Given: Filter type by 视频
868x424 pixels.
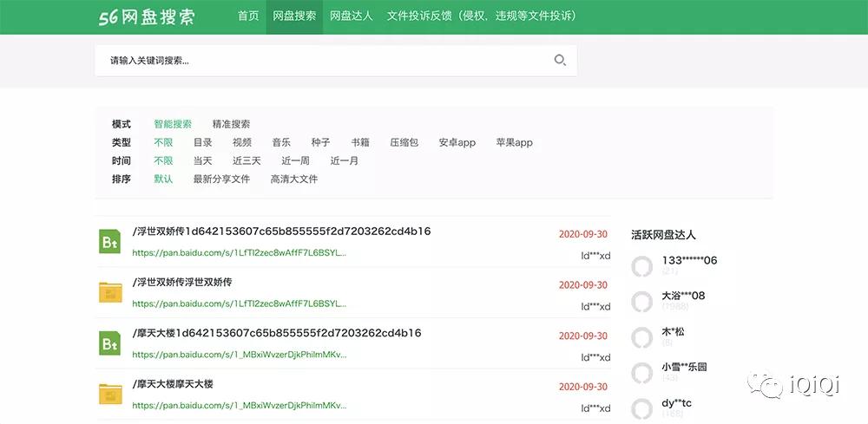Looking at the screenshot, I should point(242,142).
